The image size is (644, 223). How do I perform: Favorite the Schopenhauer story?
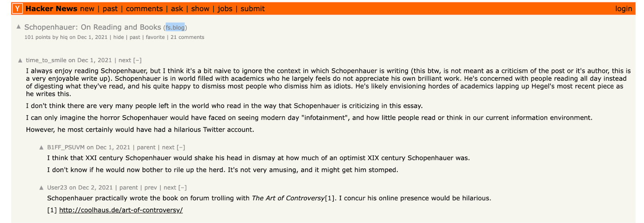pyautogui.click(x=155, y=37)
